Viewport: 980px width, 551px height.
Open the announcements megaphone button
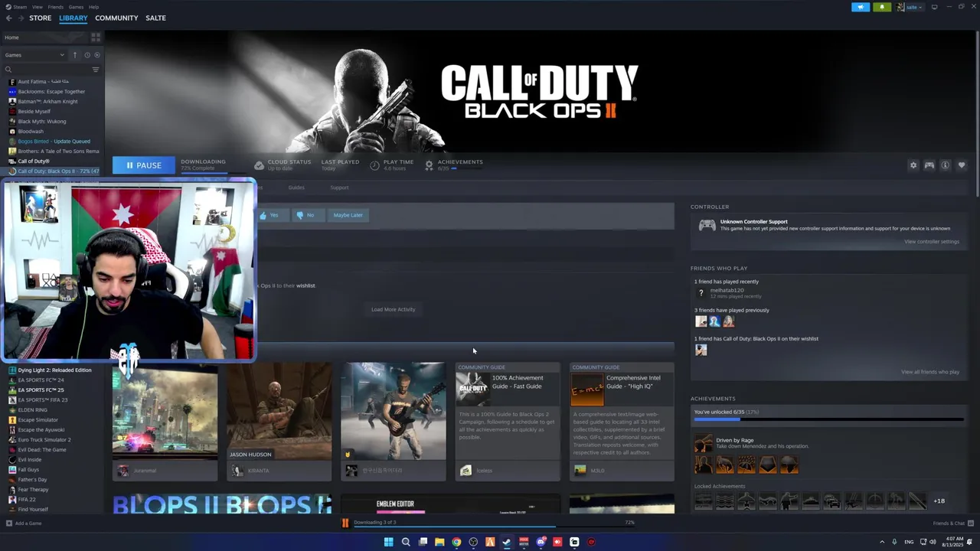point(861,7)
